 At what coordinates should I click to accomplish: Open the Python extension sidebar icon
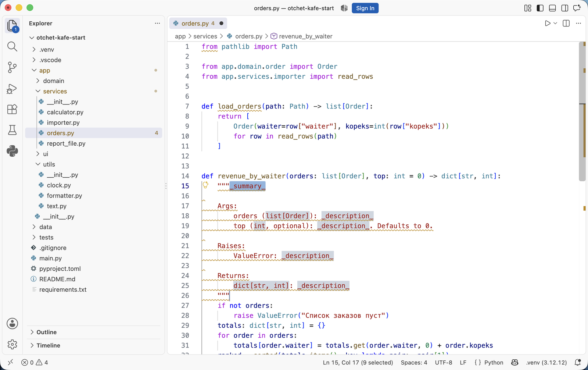12,151
